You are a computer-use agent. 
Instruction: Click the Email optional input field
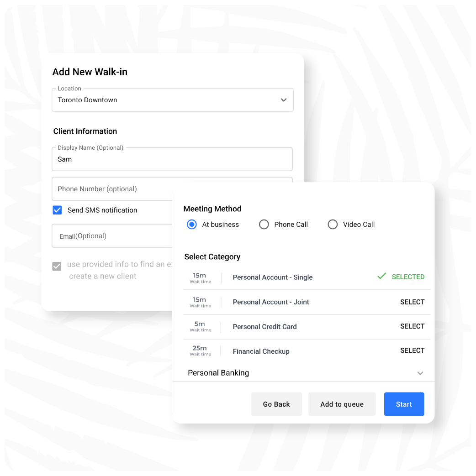(x=112, y=236)
